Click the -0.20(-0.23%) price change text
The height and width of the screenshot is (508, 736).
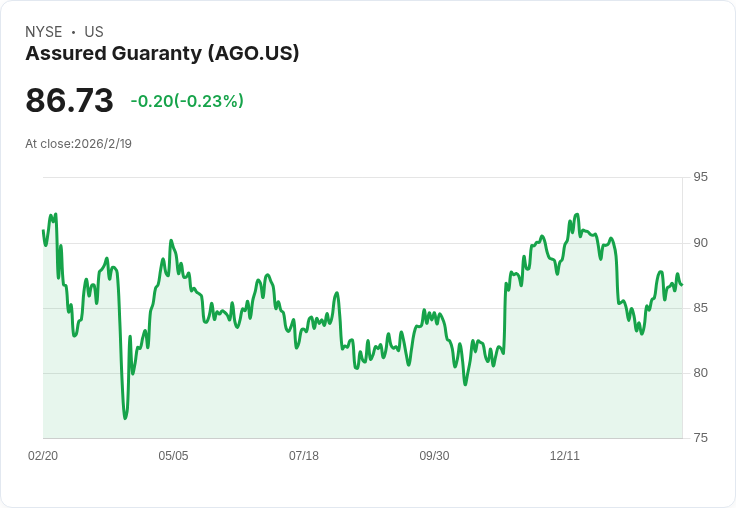(187, 100)
